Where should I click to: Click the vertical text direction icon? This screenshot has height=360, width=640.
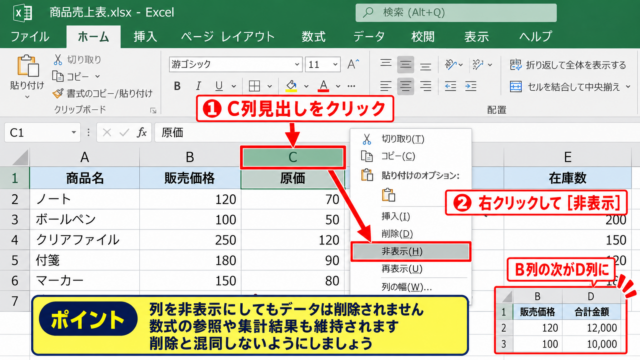coord(478,64)
